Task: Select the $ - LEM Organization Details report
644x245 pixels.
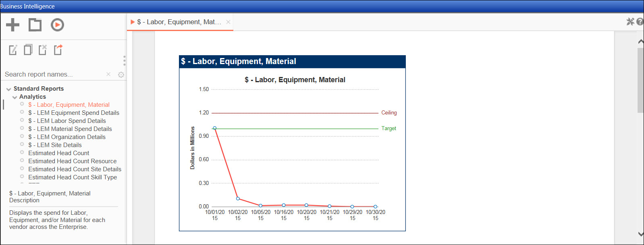Action: point(67,137)
